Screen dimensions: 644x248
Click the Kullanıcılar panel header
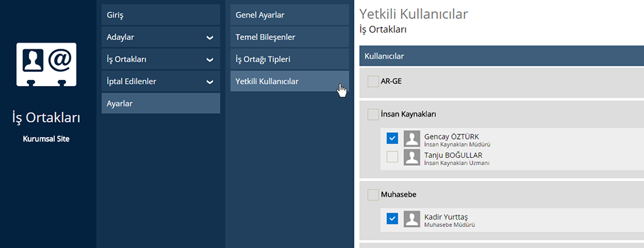[x=502, y=56]
